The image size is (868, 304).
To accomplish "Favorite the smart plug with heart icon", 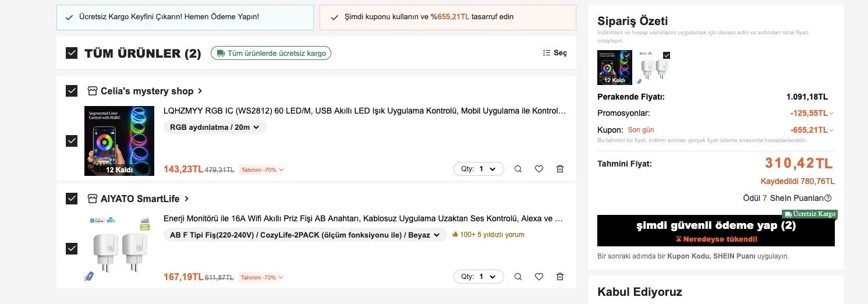I will [x=539, y=277].
